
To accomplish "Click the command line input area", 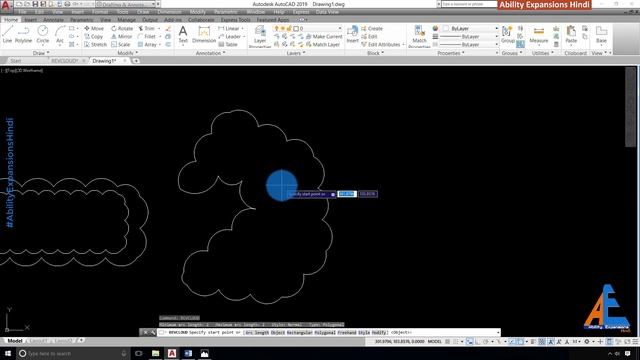I will pos(329,333).
